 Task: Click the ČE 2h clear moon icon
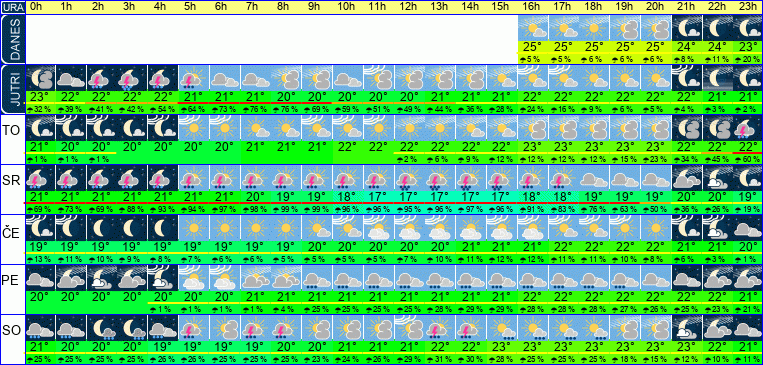[x=101, y=228]
